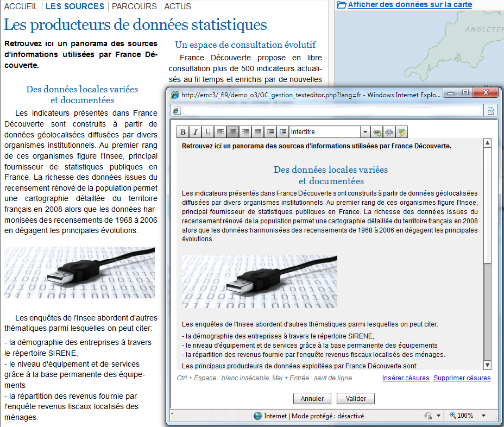Close the Internet Explorer popup window

[486, 93]
